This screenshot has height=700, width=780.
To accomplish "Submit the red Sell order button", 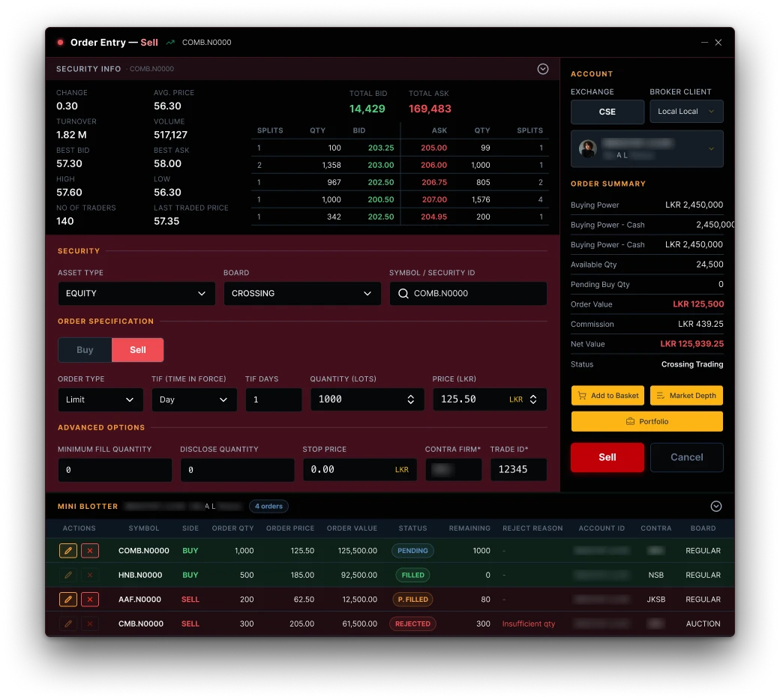I will click(x=607, y=457).
